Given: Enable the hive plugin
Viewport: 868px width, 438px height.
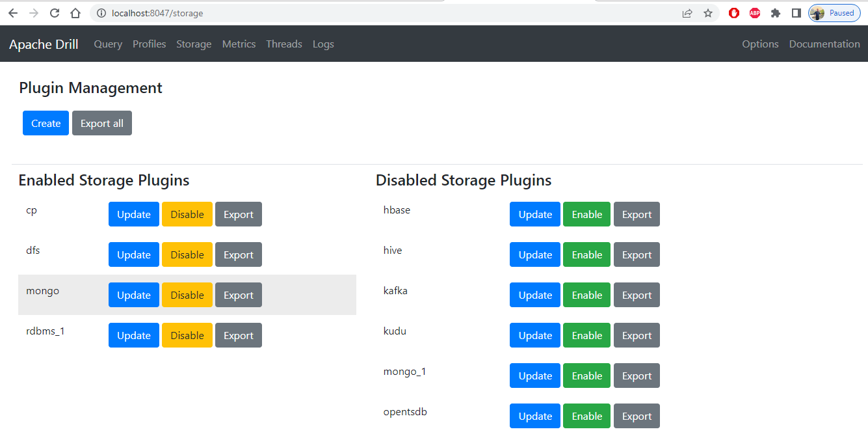Looking at the screenshot, I should pyautogui.click(x=587, y=254).
